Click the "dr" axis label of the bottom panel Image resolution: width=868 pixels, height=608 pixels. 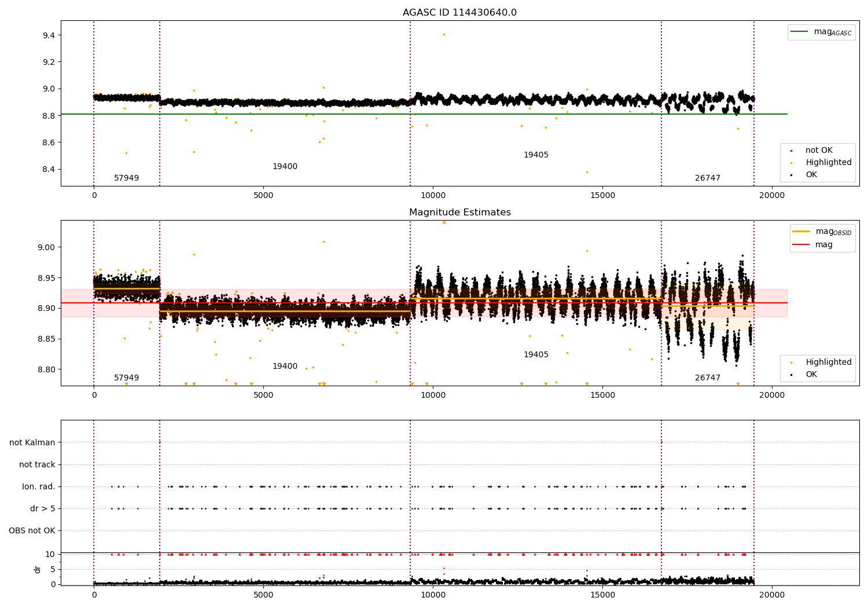point(38,569)
